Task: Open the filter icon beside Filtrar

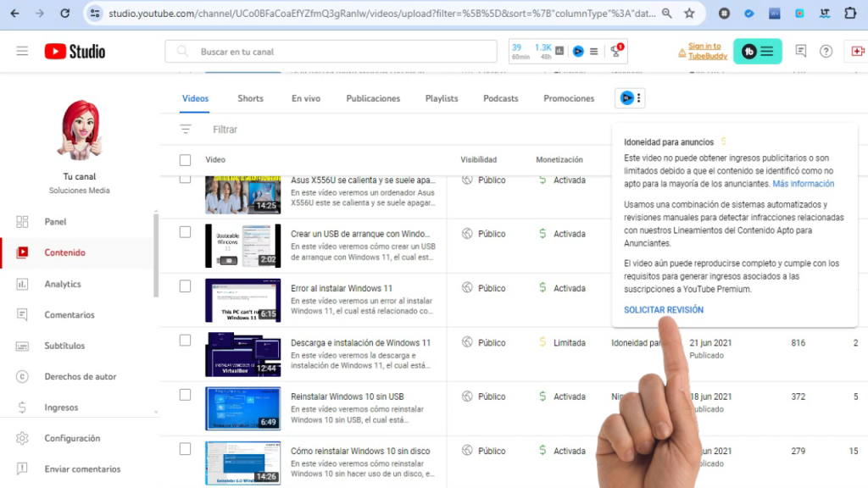Action: pyautogui.click(x=186, y=130)
